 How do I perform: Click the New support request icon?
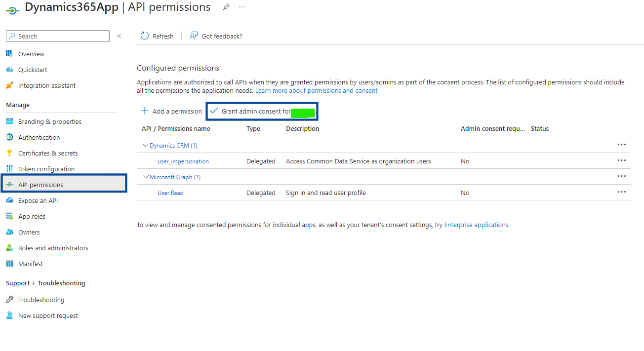(x=9, y=315)
